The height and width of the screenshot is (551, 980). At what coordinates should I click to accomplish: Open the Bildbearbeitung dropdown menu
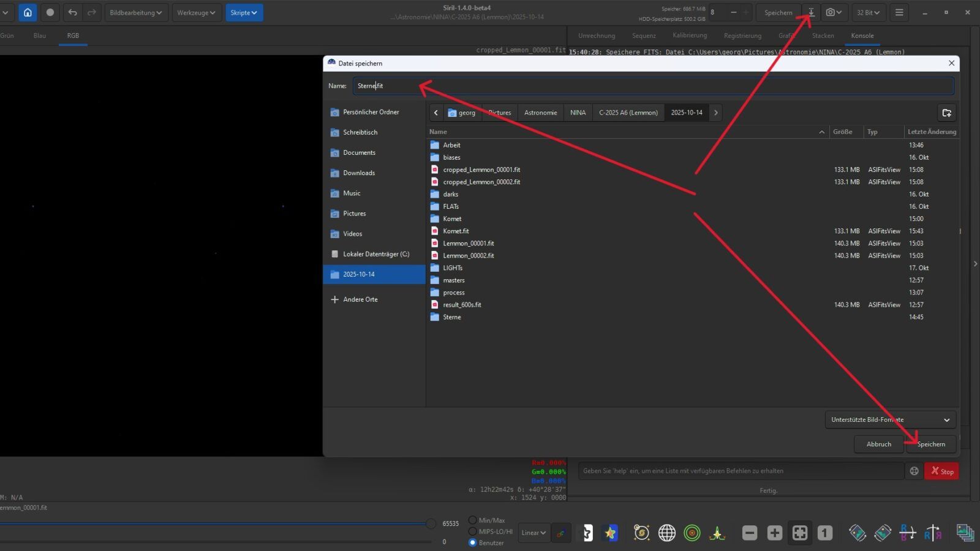tap(135, 12)
